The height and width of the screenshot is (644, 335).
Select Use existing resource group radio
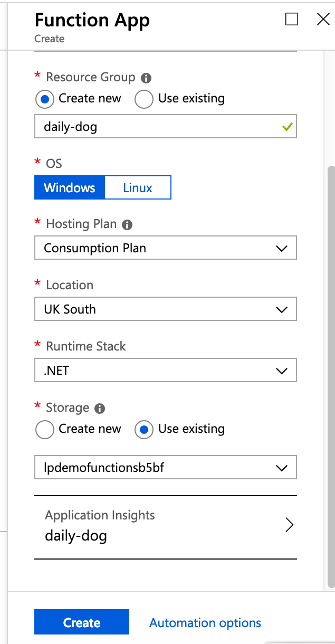[x=144, y=99]
